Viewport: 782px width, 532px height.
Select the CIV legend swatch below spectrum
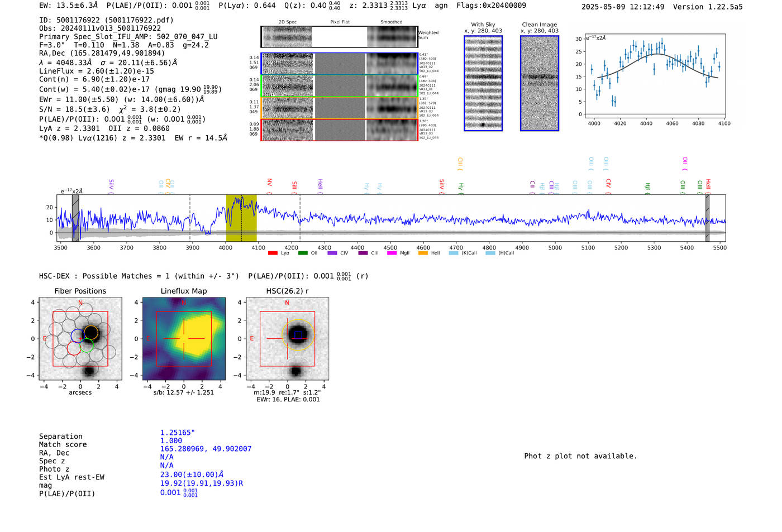tap(332, 253)
